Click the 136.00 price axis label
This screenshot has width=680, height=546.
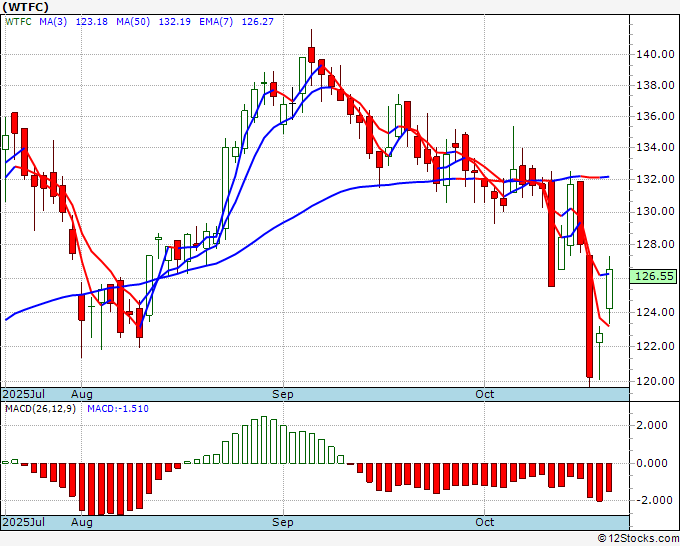tap(655, 116)
